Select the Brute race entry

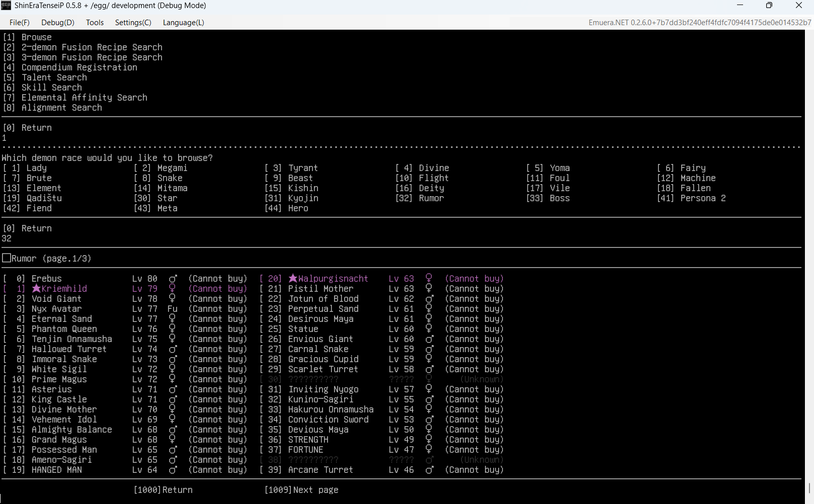pos(27,178)
